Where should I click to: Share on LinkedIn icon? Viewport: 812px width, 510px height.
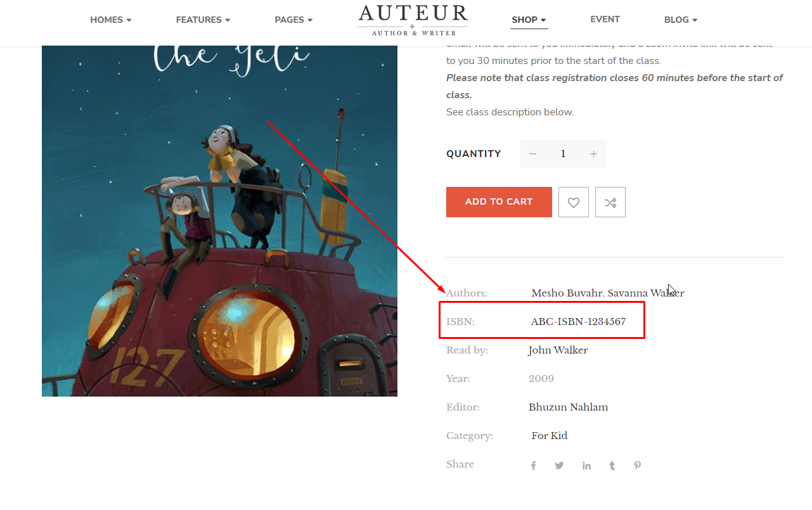[x=586, y=466]
